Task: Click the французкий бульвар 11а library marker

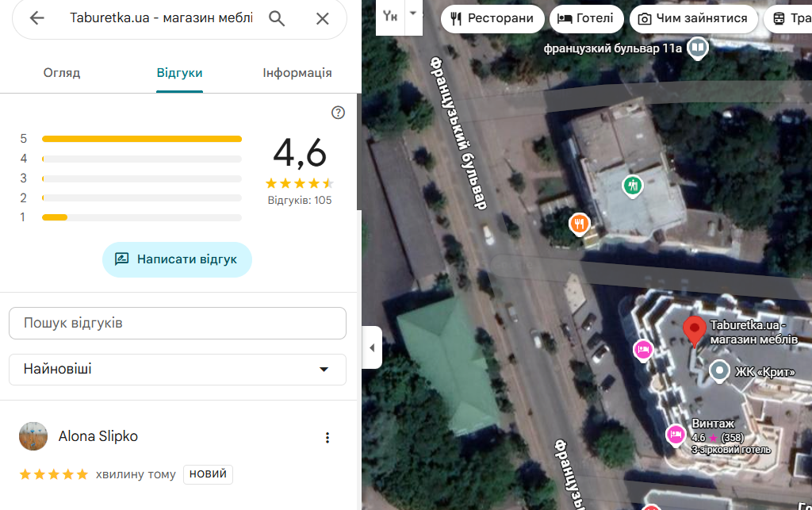Action: click(698, 48)
